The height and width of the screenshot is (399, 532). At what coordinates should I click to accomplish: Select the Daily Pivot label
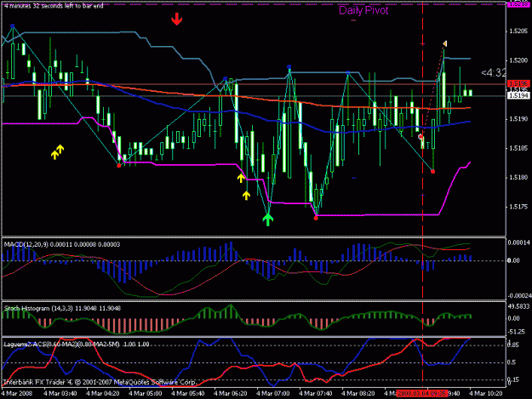pyautogui.click(x=363, y=10)
